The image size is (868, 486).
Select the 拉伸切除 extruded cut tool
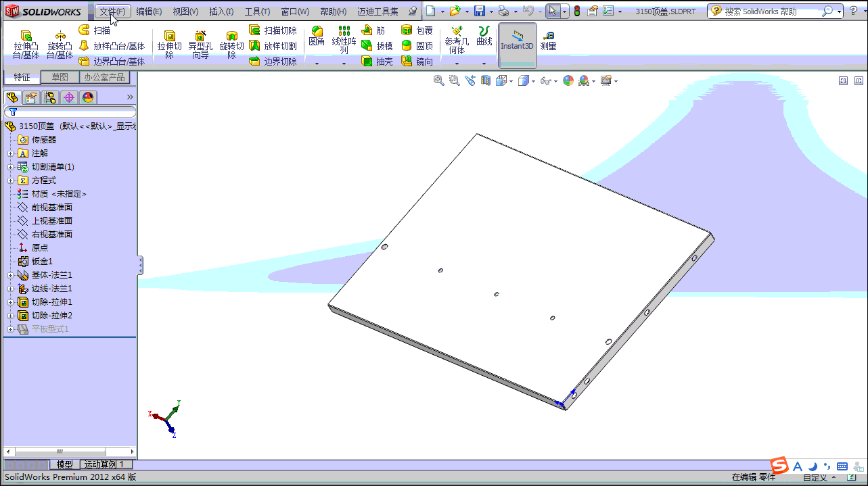click(170, 45)
